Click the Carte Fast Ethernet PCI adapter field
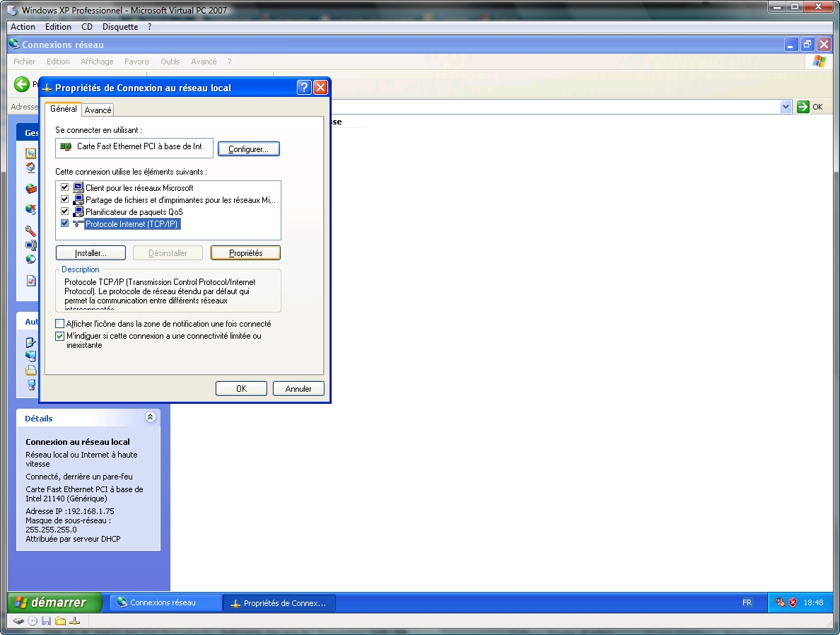This screenshot has width=840, height=635. 134,148
